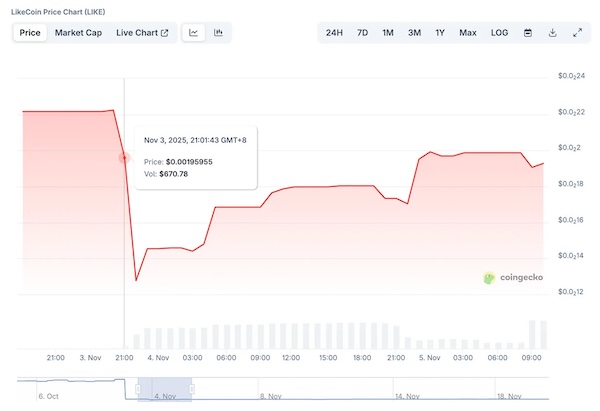Set time range to 7D

click(x=362, y=32)
